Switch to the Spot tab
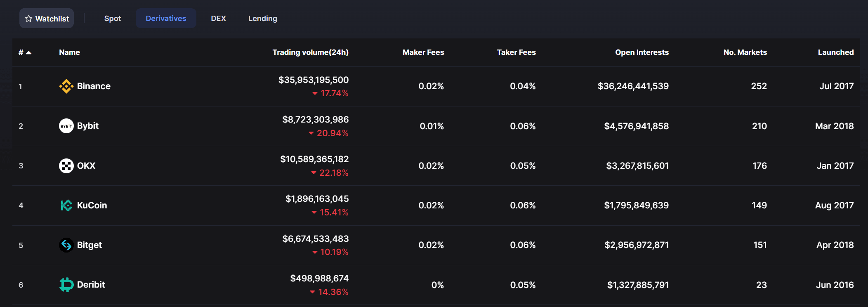Viewport: 868px width, 307px height. (113, 18)
